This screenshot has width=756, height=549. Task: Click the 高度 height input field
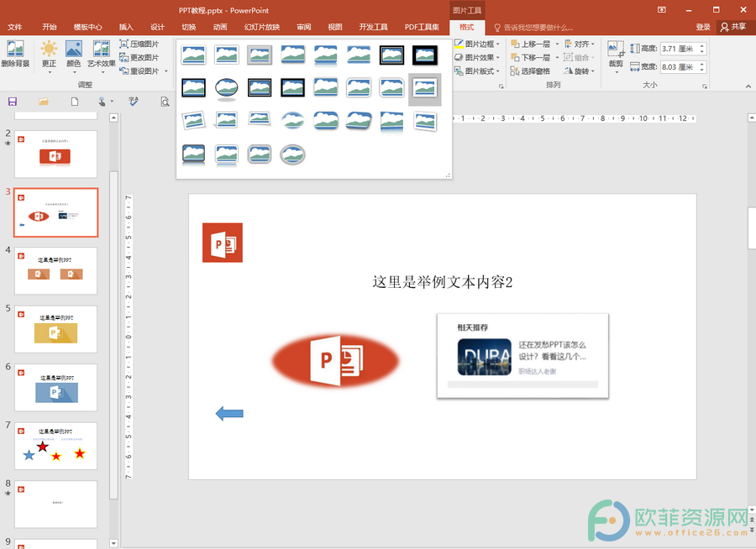680,49
